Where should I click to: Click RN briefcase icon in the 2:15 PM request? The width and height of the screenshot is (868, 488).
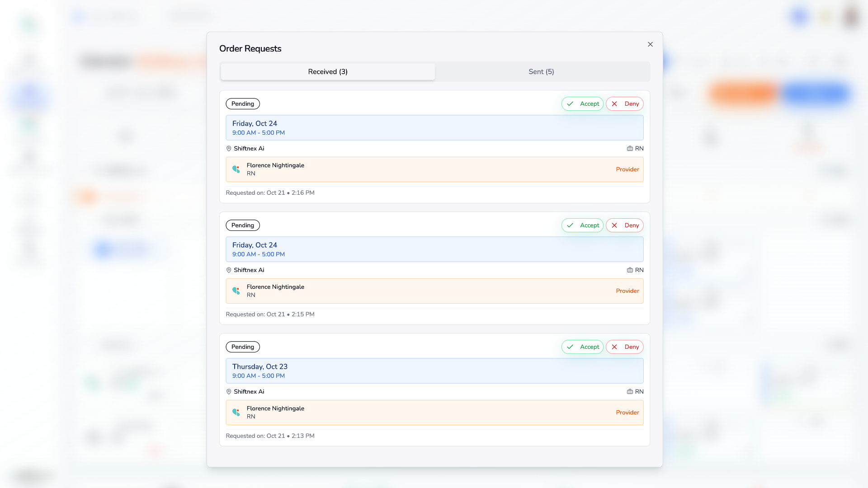630,270
